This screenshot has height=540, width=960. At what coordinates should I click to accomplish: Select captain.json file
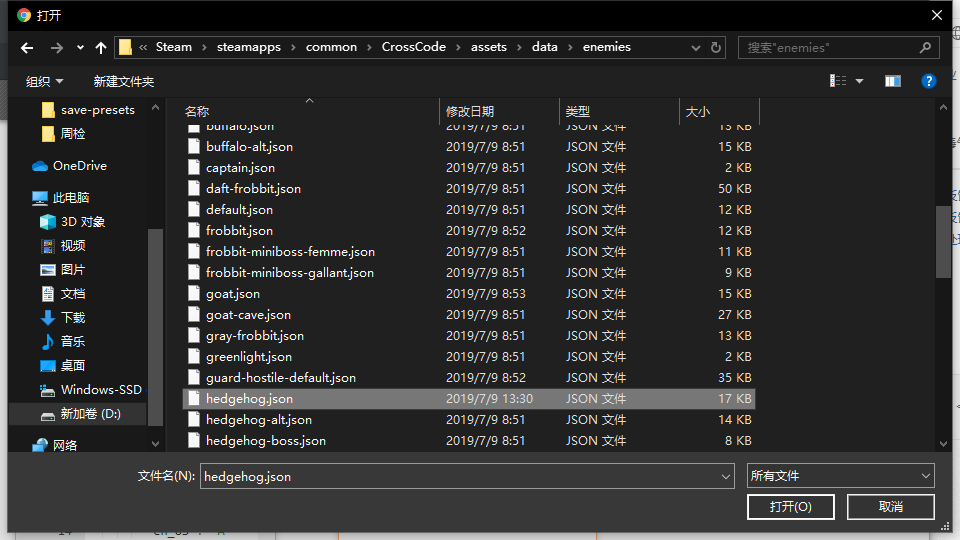point(469,168)
